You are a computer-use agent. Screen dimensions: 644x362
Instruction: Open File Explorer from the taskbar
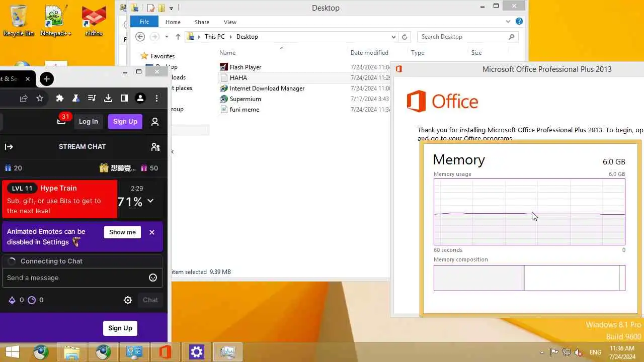(x=71, y=352)
